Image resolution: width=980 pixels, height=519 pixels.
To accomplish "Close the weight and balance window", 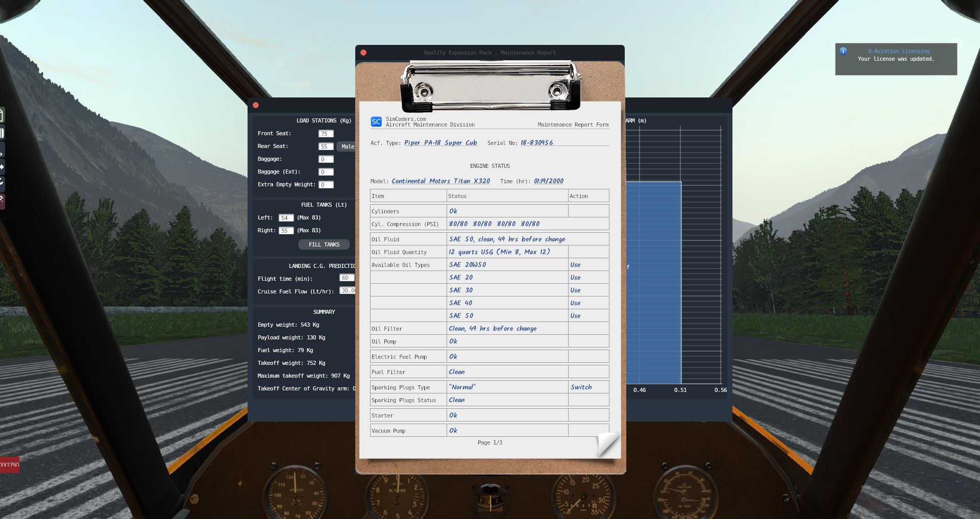I will [256, 105].
